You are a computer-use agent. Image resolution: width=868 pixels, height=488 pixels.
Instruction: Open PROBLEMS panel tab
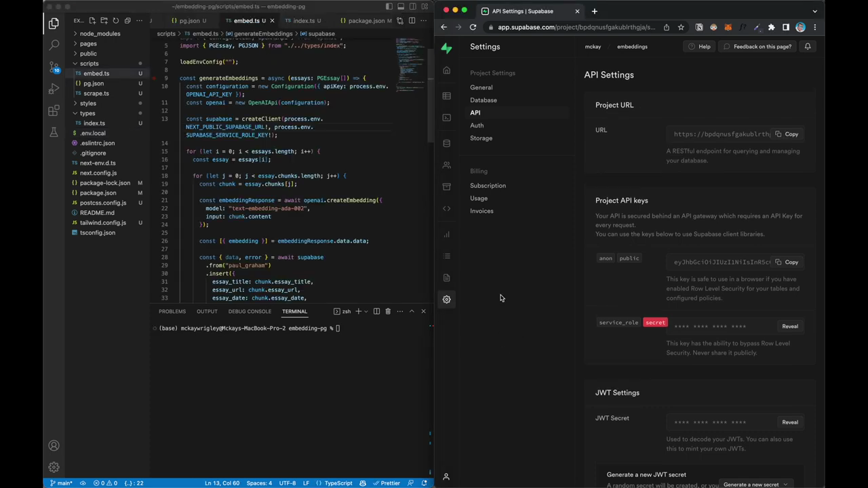click(x=172, y=311)
